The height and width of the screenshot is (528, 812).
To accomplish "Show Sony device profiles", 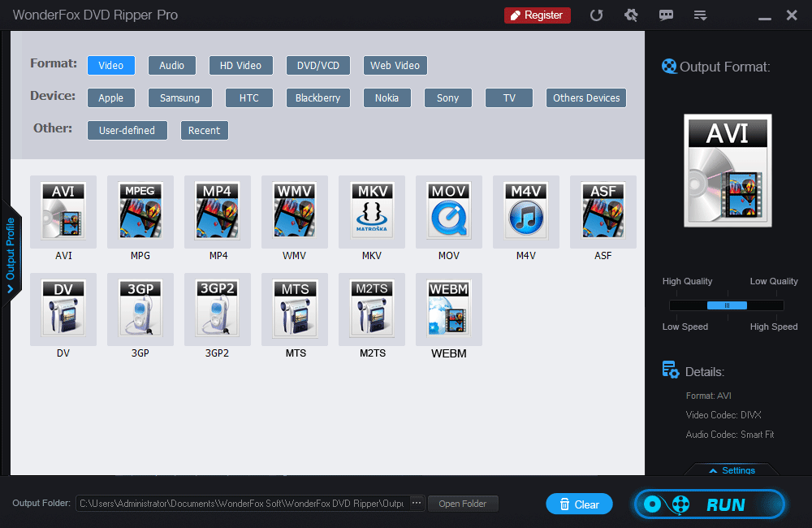I will 448,98.
